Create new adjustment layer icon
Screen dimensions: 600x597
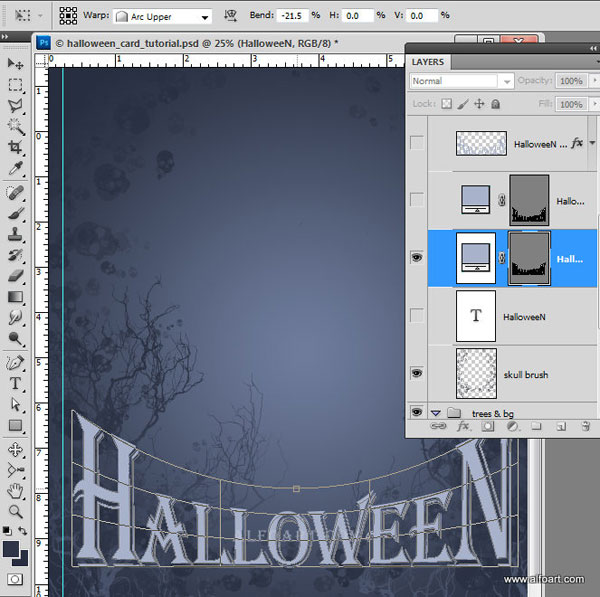[x=512, y=426]
